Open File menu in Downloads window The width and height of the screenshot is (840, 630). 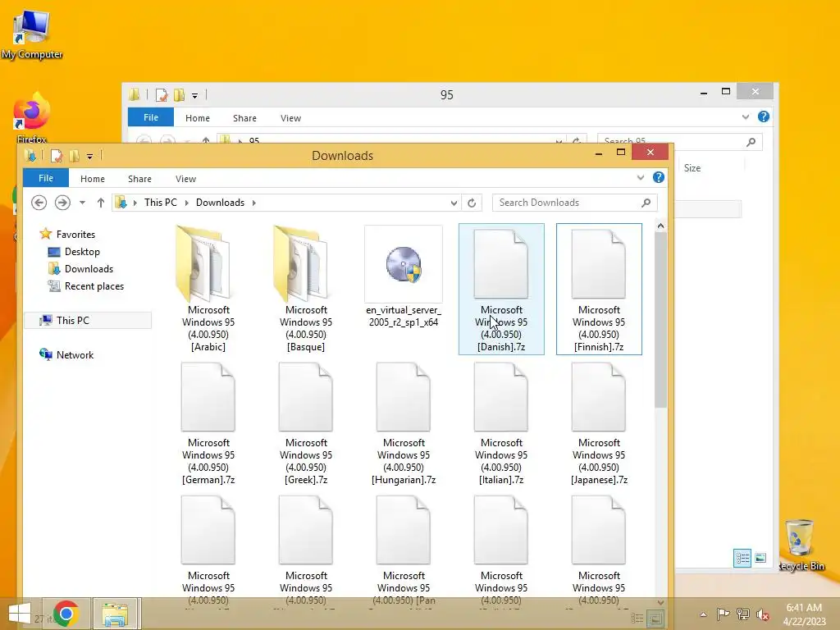tap(46, 178)
